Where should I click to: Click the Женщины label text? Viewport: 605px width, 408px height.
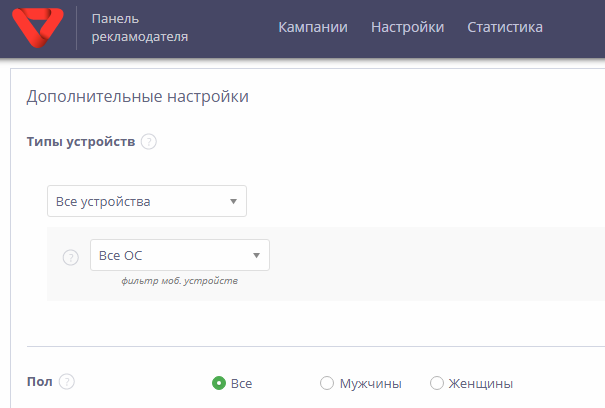click(x=481, y=384)
